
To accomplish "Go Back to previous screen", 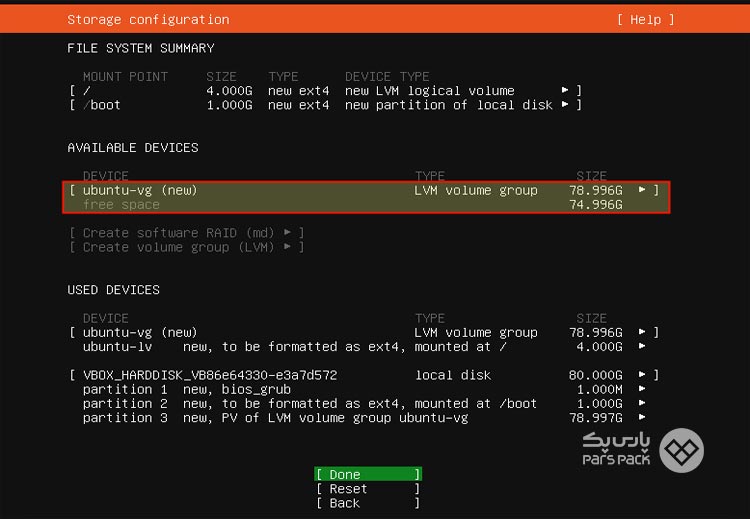I will 368,503.
